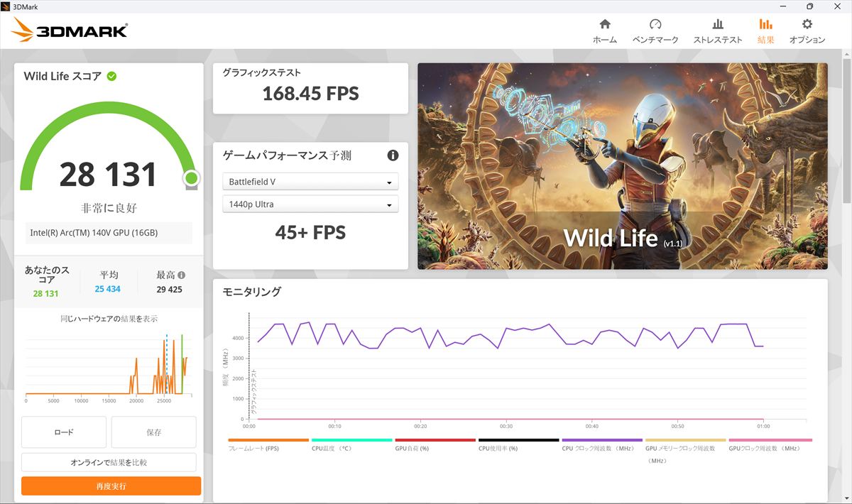Click the green validation checkmark icon
This screenshot has height=504, width=852.
coord(111,76)
